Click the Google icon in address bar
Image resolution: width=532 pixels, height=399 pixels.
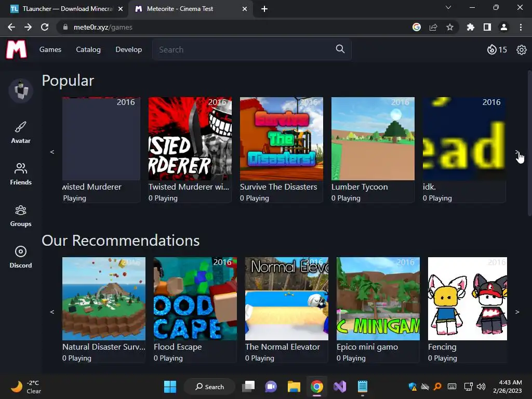[x=417, y=27]
